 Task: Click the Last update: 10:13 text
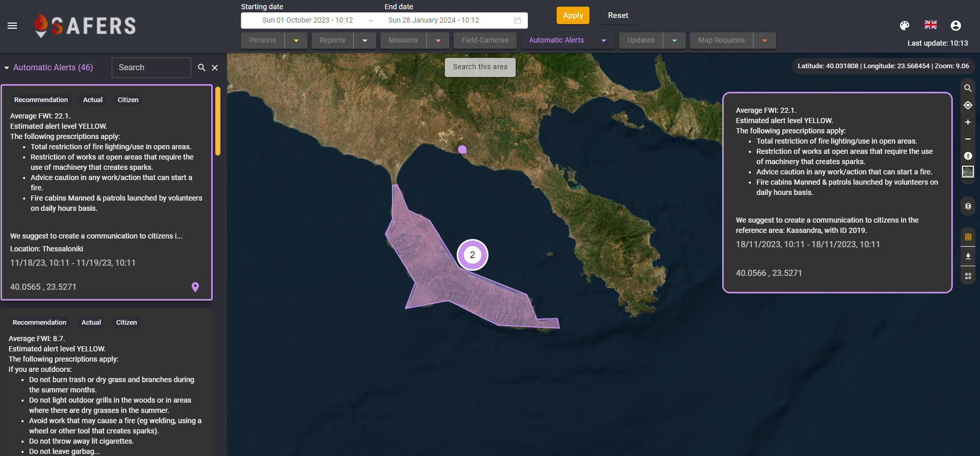(x=937, y=43)
